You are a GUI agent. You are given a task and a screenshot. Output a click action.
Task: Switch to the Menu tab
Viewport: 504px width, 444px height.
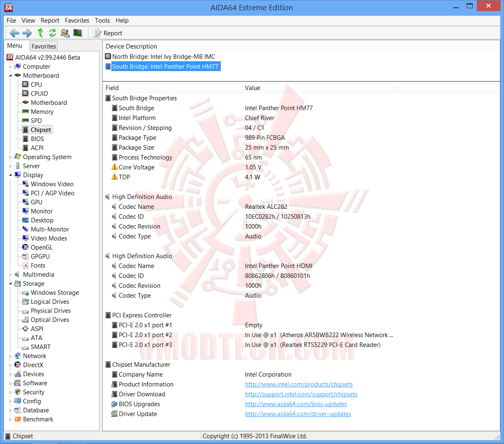pyautogui.click(x=15, y=46)
